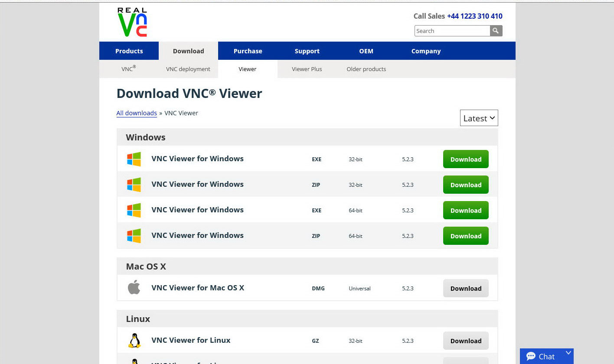Click the 'Universal' label
Viewport: 614px width, 364px height.
[359, 289]
